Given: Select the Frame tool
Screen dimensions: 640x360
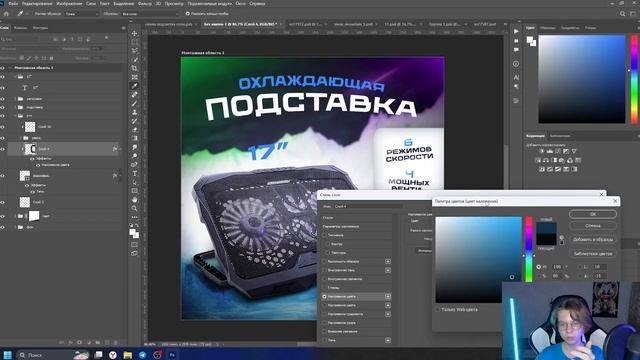Looking at the screenshot, I should click(134, 77).
